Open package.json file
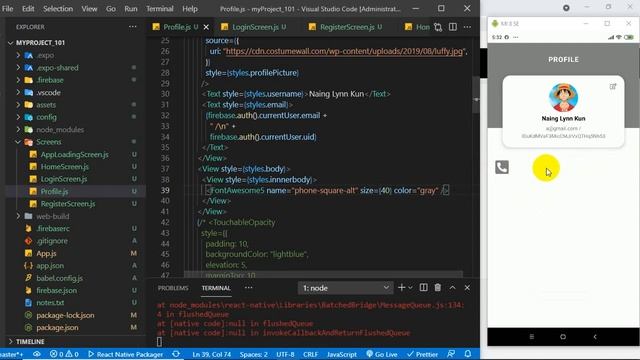 tap(57, 327)
